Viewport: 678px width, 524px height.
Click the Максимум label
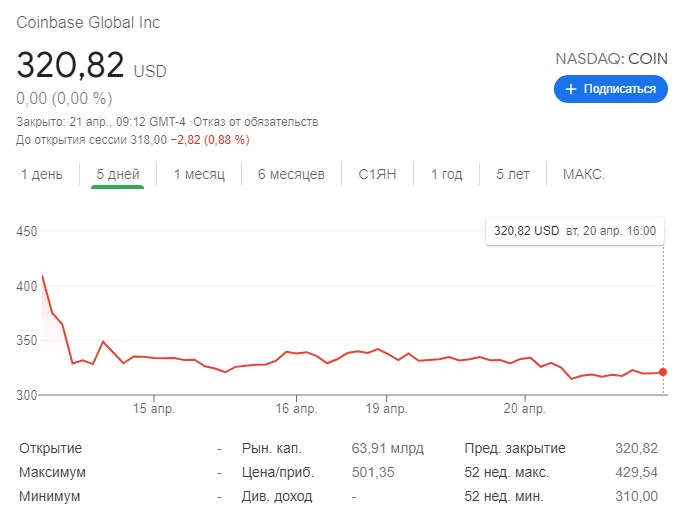tap(52, 472)
